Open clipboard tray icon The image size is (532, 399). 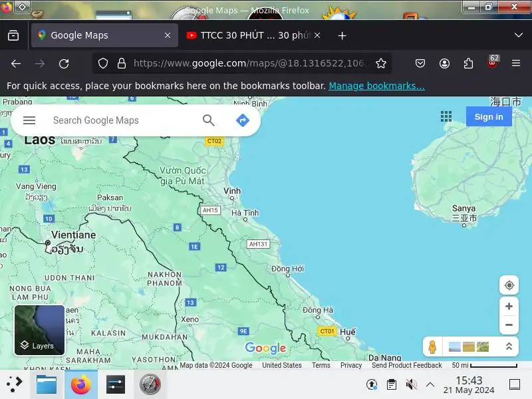pos(392,384)
